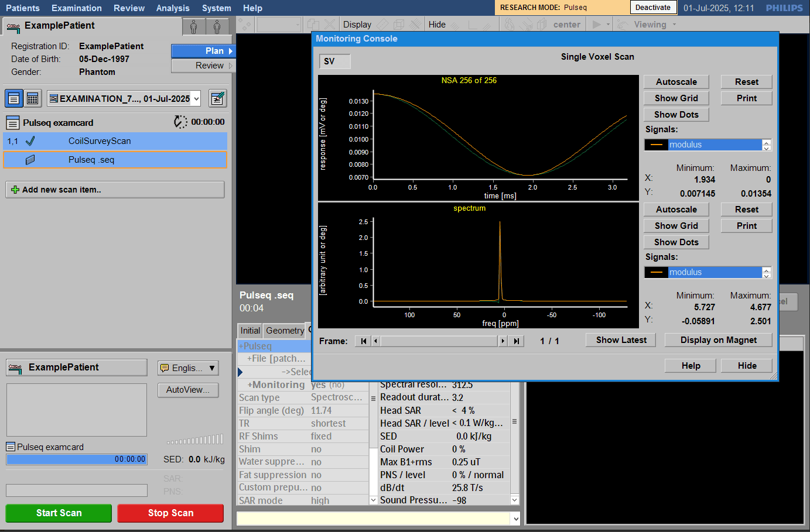
Task: Click the hatched display icon after cube
Action: (x=415, y=25)
